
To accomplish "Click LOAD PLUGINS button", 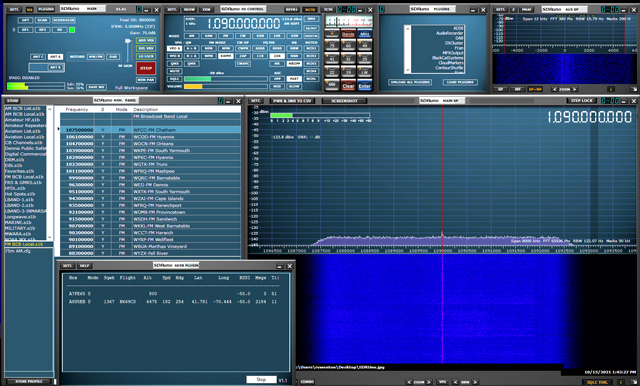I will [x=460, y=82].
